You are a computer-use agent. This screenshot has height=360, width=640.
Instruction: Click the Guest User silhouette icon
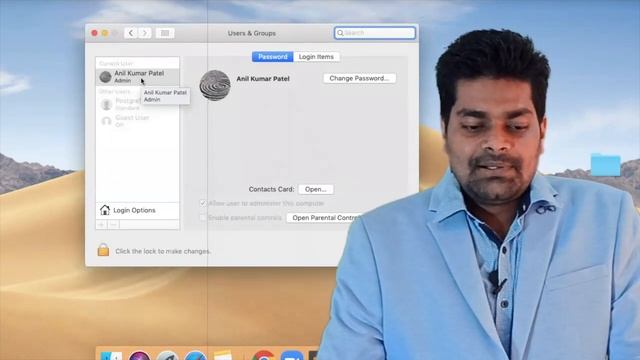[106, 121]
